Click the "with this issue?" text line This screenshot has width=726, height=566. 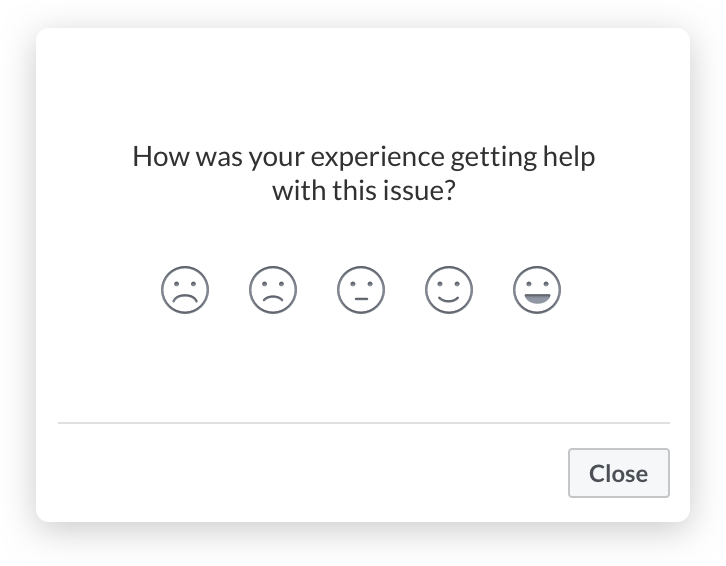[363, 191]
